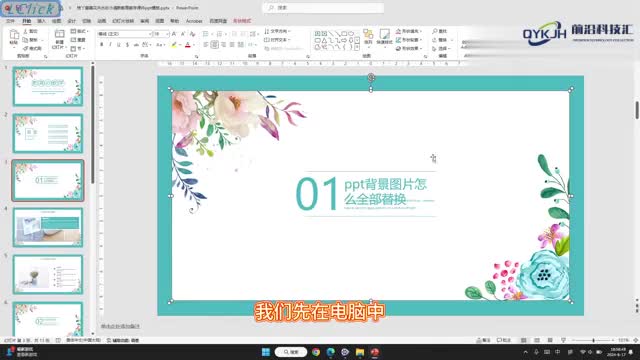The image size is (640, 360).
Task: Align text left in the paragraph group
Action: [206, 44]
